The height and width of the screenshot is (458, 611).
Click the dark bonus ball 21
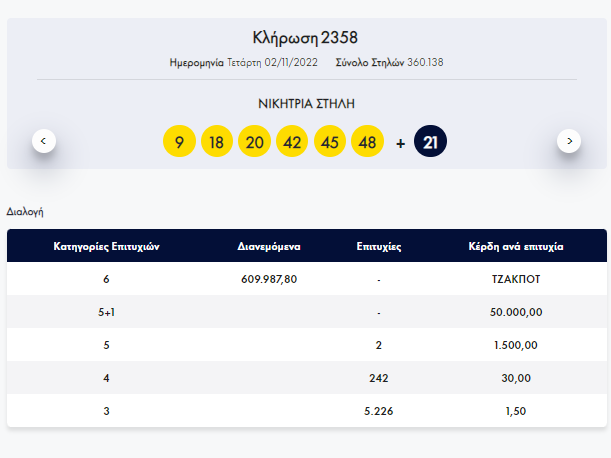[431, 142]
